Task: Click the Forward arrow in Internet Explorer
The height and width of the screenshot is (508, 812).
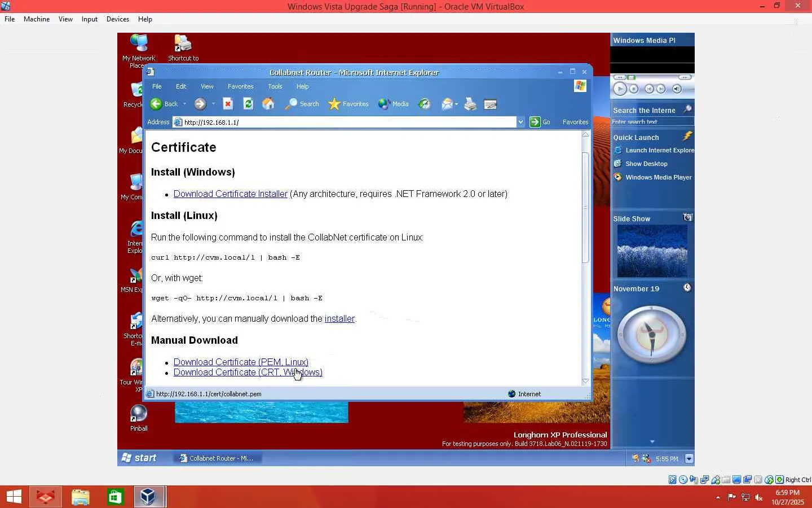Action: click(200, 104)
